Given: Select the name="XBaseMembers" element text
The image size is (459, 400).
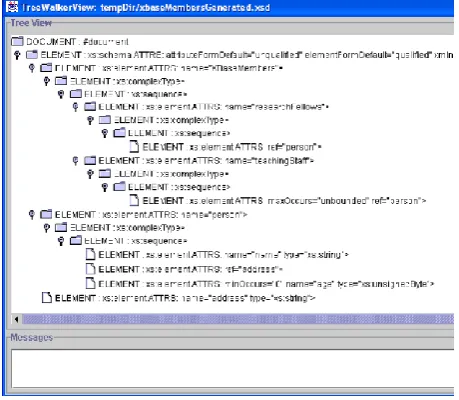Looking at the screenshot, I should click(x=169, y=68).
